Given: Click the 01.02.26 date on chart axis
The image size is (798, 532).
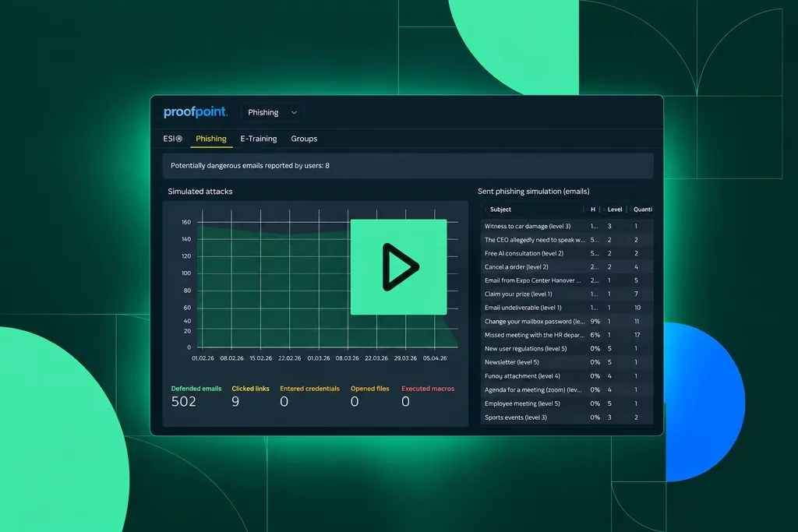Looking at the screenshot, I should [x=203, y=358].
